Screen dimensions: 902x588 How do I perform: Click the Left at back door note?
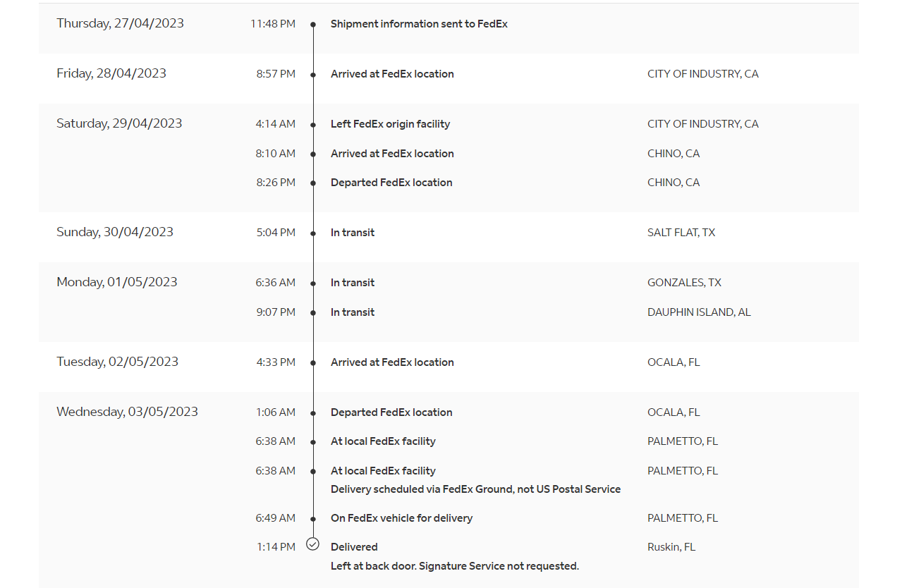pyautogui.click(x=454, y=566)
